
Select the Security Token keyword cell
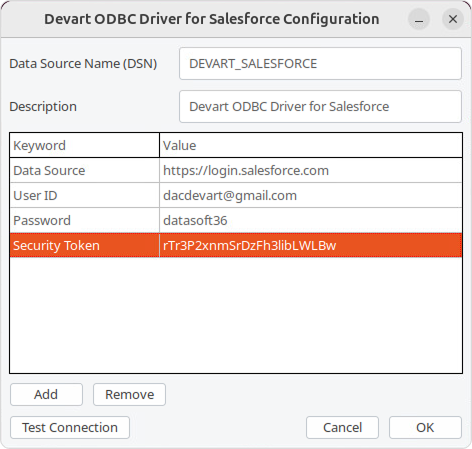tap(85, 245)
